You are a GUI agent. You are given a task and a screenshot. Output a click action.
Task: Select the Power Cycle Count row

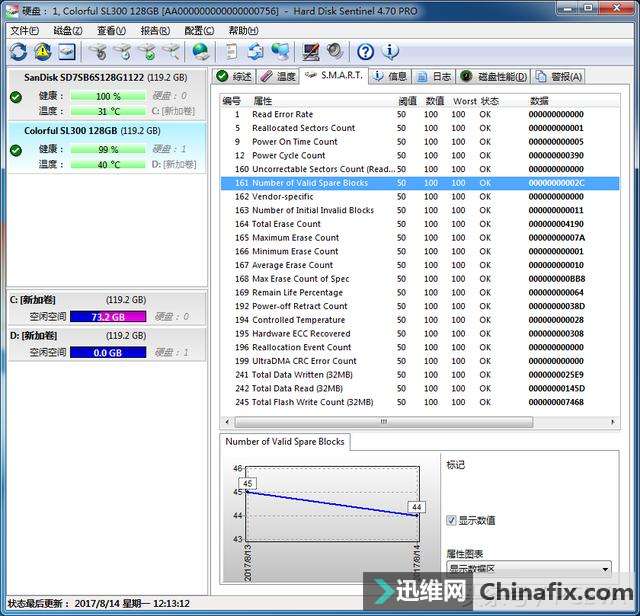point(420,156)
